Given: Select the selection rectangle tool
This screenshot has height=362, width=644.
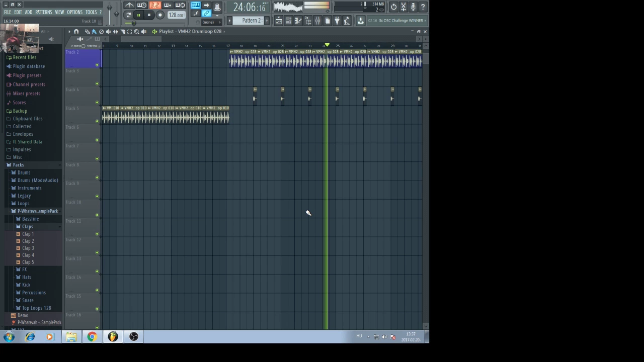Looking at the screenshot, I should [129, 32].
